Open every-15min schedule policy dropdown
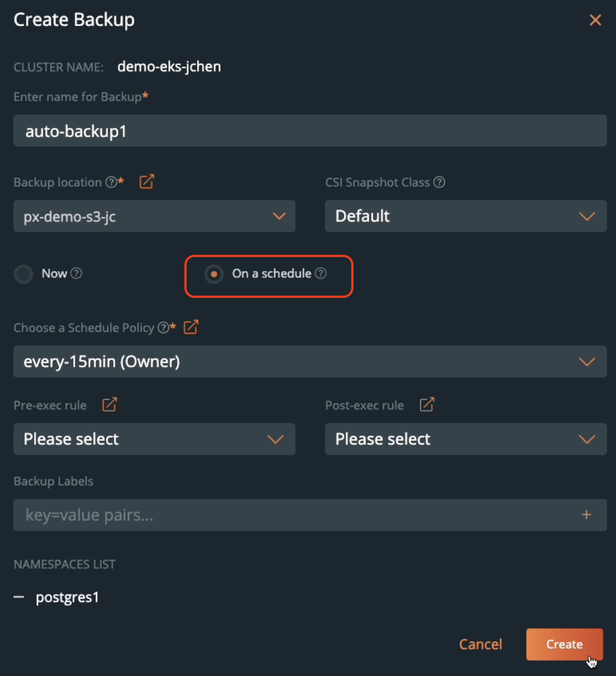 [310, 362]
